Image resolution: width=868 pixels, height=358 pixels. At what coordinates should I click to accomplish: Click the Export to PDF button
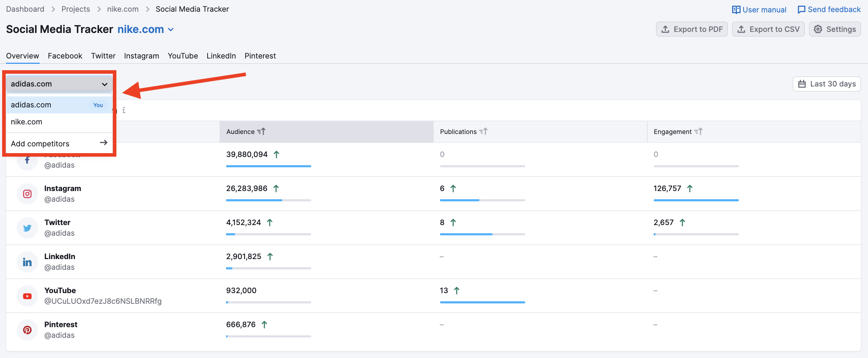(692, 29)
